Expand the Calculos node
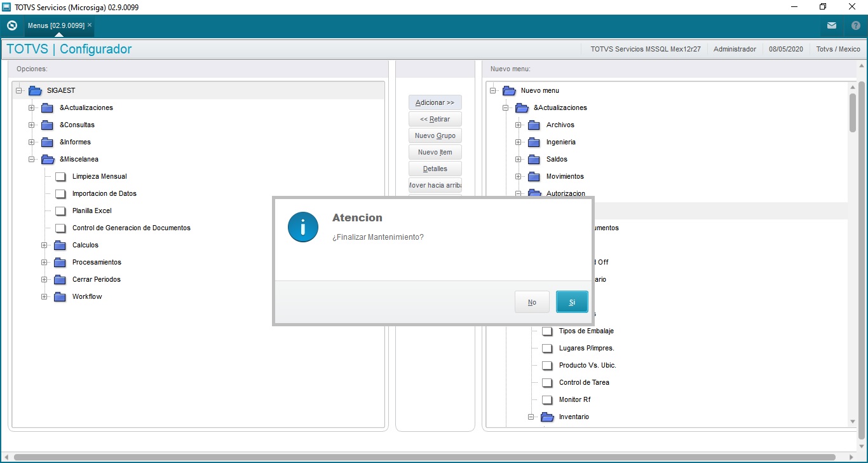This screenshot has width=868, height=463. (x=44, y=245)
